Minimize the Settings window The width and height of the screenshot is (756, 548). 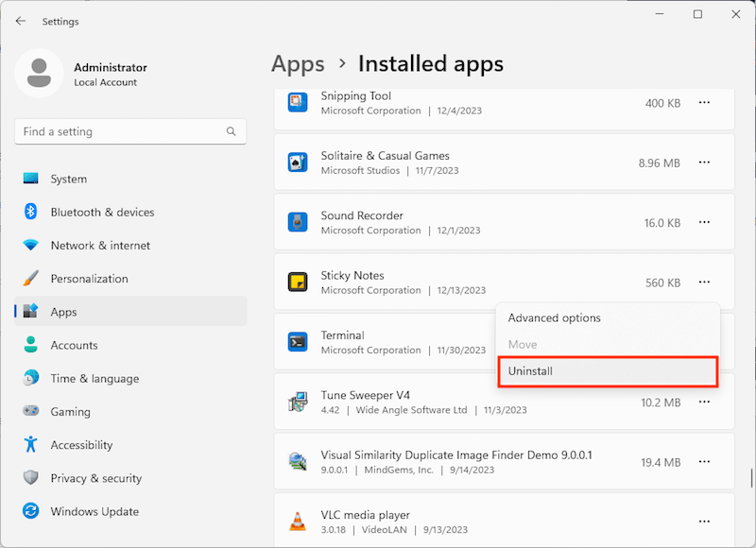coord(660,14)
